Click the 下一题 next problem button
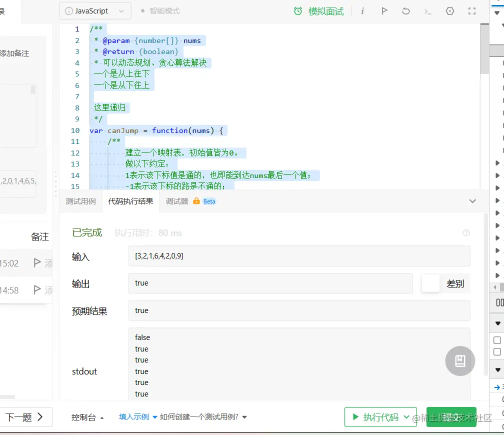Image resolution: width=504 pixels, height=435 pixels. tap(24, 417)
